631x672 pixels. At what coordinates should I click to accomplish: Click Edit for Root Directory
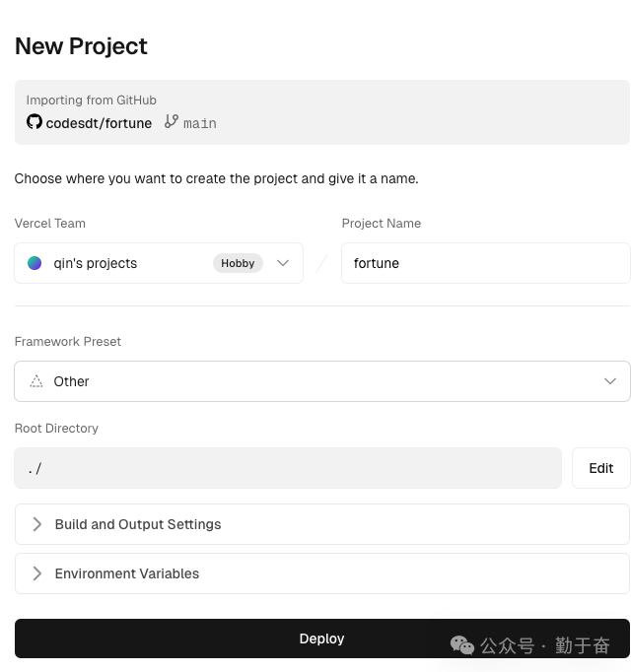(x=600, y=468)
